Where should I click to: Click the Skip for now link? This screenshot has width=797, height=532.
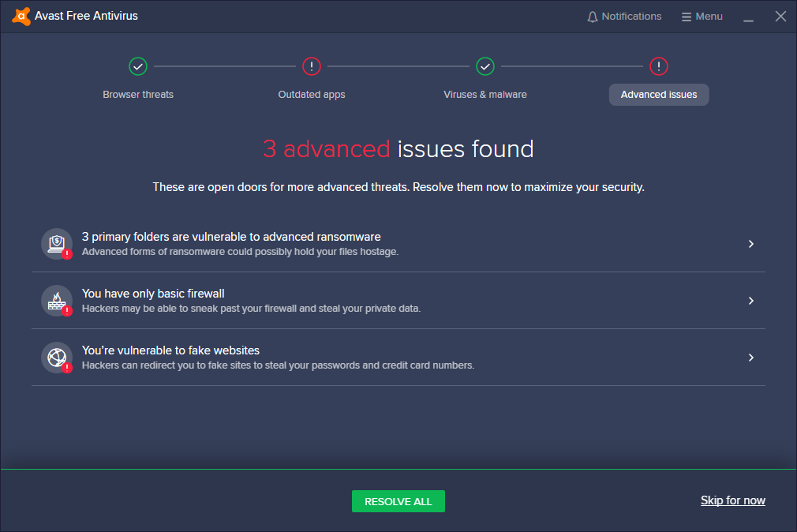733,500
